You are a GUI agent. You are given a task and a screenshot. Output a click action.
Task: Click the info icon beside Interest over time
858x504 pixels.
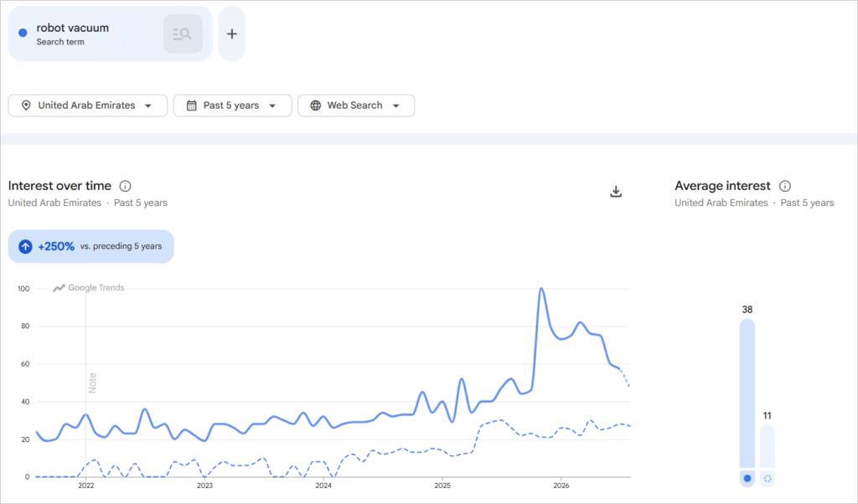click(126, 186)
